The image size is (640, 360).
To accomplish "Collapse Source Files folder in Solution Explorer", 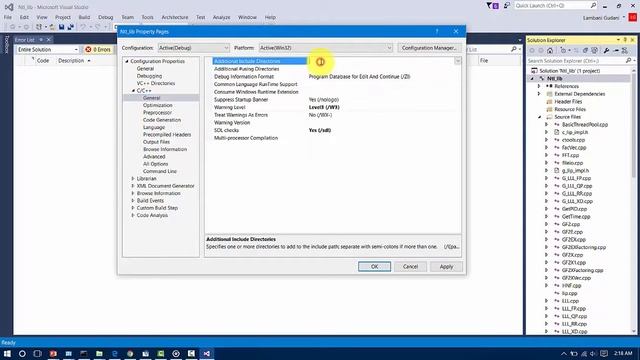I will tap(539, 117).
